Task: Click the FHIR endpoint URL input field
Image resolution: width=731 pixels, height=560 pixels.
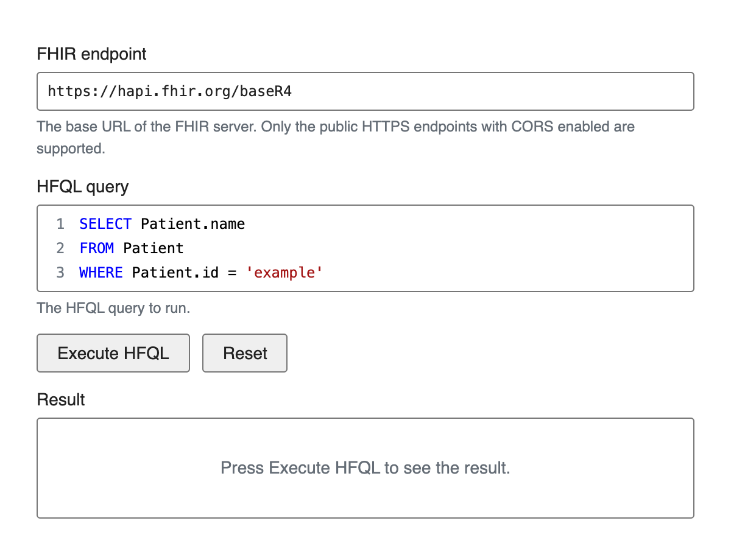Action: [365, 91]
